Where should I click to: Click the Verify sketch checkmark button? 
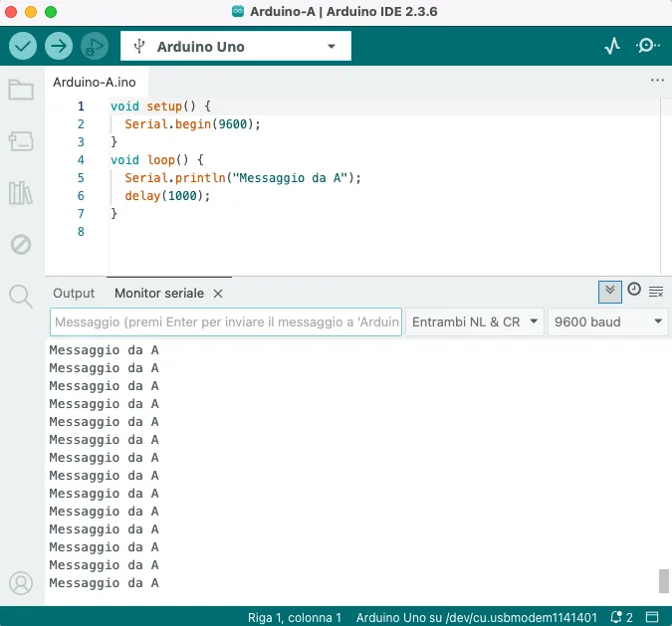(x=23, y=46)
